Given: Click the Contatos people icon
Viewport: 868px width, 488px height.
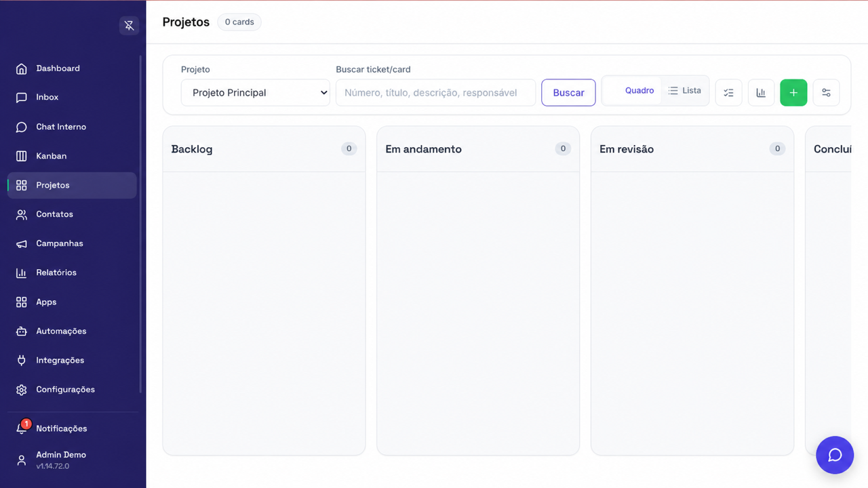Looking at the screenshot, I should point(22,214).
